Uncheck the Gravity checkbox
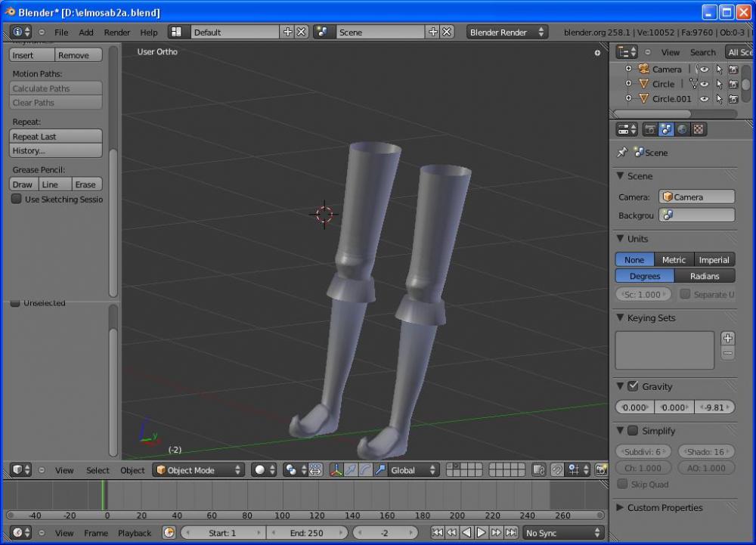The width and height of the screenshot is (756, 545). point(633,386)
